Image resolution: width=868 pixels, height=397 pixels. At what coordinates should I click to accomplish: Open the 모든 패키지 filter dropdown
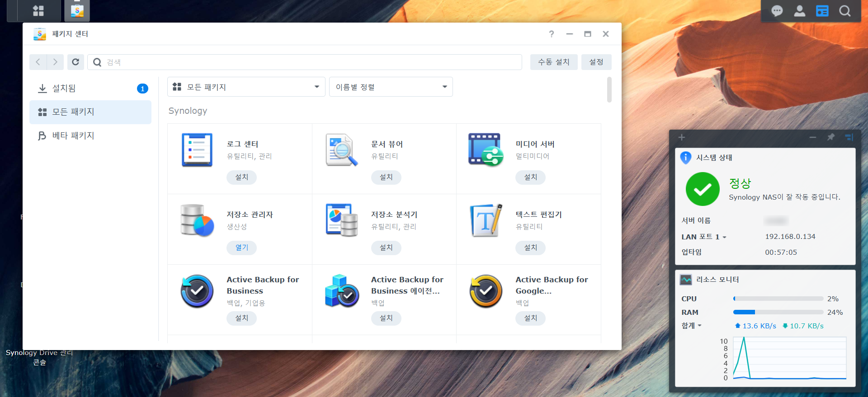[x=246, y=87]
